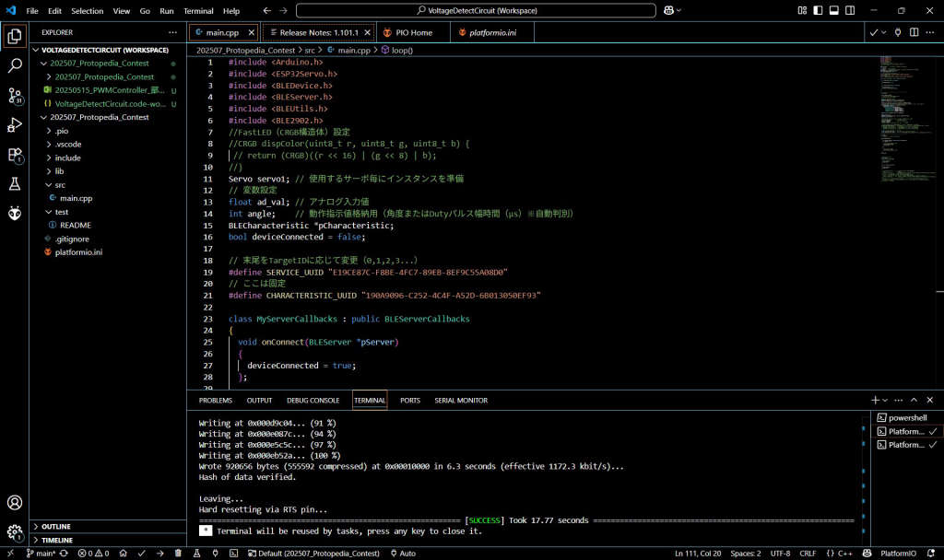The image size is (944, 560).
Task: Click New Terminal icon in status bar
Action: pos(233,554)
